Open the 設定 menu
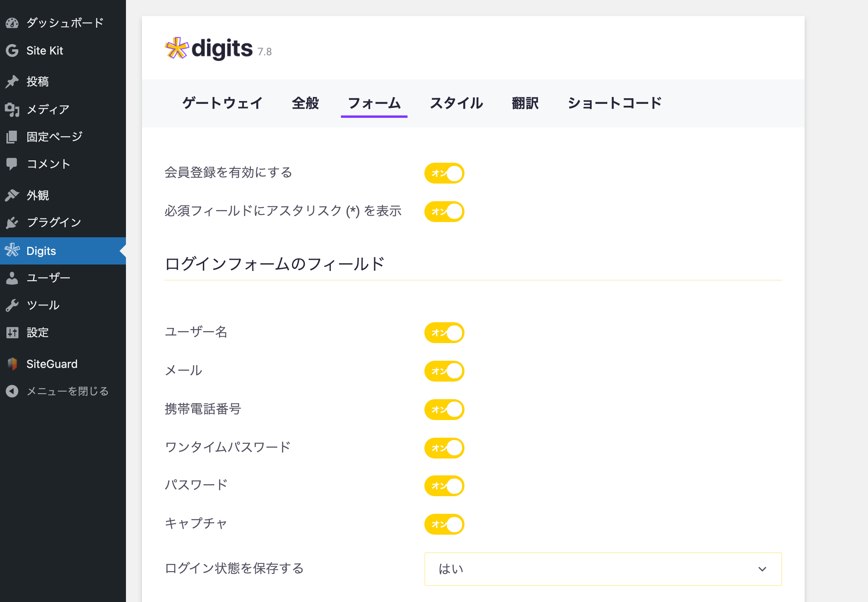 click(63, 332)
